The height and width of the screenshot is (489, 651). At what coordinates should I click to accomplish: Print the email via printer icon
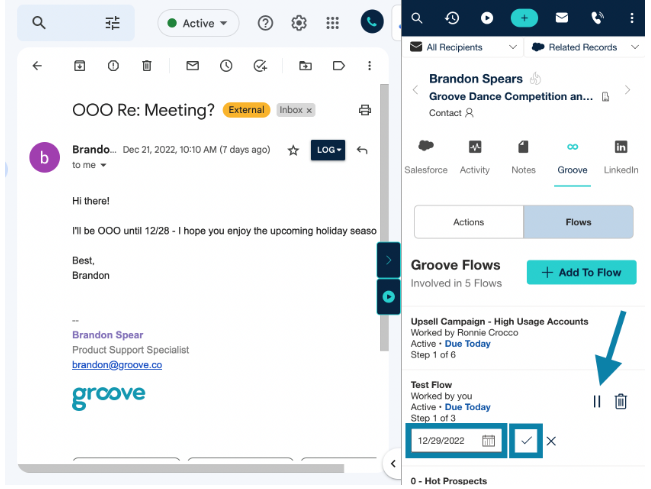pos(365,110)
